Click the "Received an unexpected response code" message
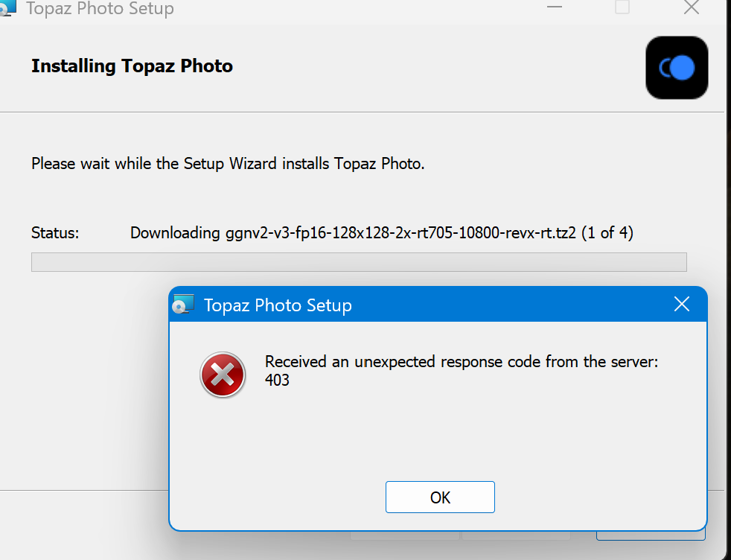Image resolution: width=731 pixels, height=560 pixels. point(462,362)
